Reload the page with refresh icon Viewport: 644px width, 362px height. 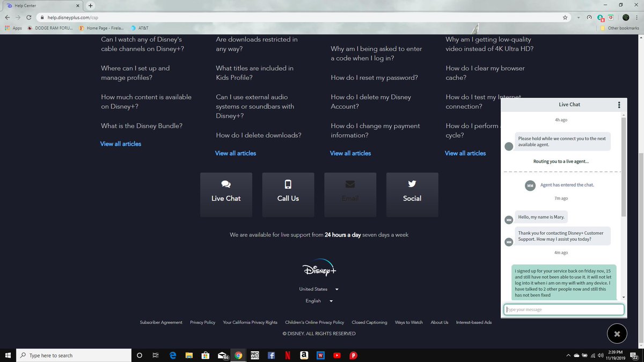click(28, 17)
